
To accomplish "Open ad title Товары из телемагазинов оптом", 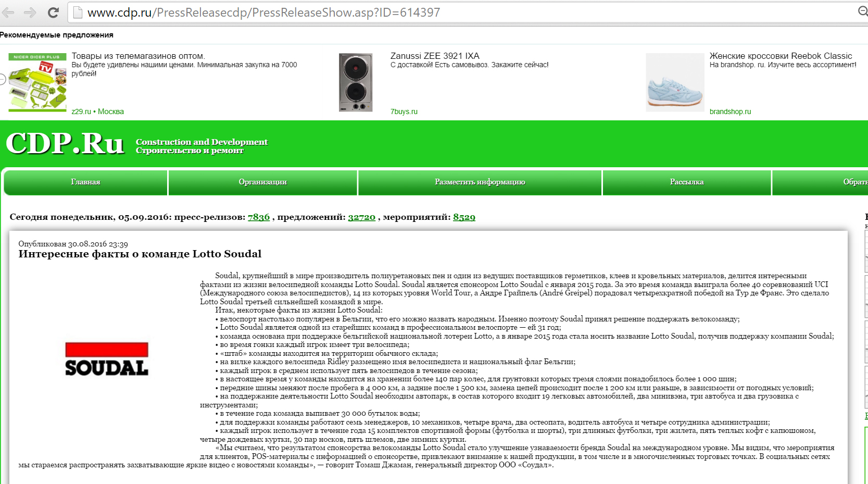I will tap(138, 56).
